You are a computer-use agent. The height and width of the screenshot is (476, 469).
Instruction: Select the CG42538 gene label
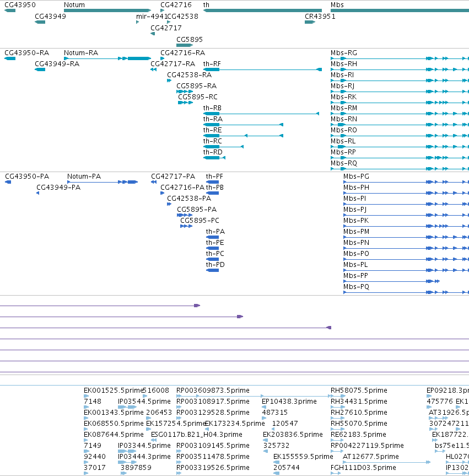click(x=182, y=17)
